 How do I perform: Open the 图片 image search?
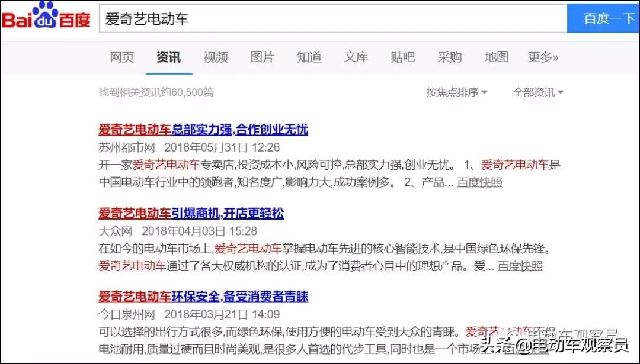point(262,57)
